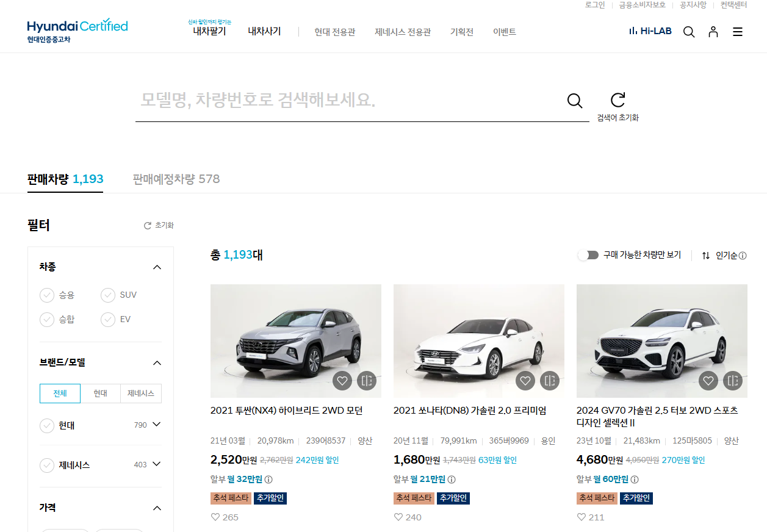Click the white 쏘나타 car photo
767x532 pixels.
pos(479,341)
